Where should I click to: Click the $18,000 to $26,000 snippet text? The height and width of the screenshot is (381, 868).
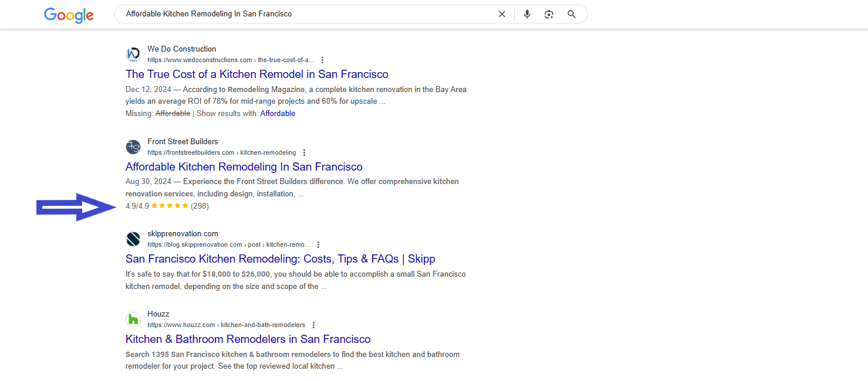coord(236,274)
